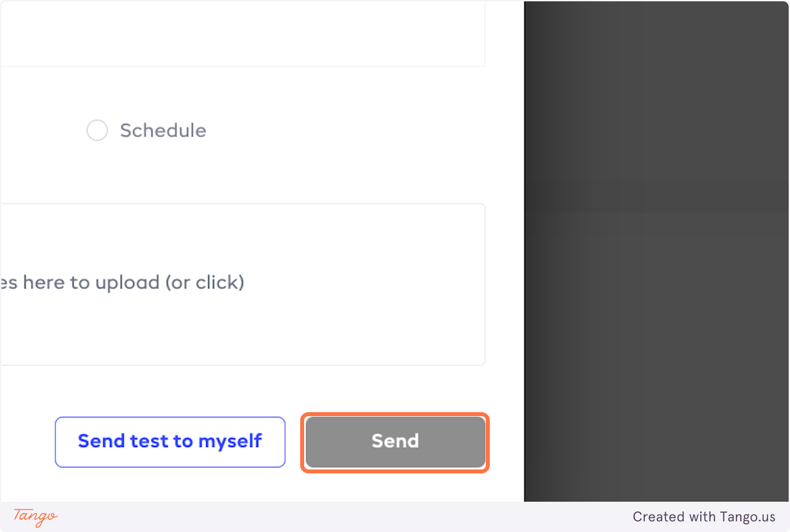
Task: Click blank area below upload box
Action: click(242, 390)
